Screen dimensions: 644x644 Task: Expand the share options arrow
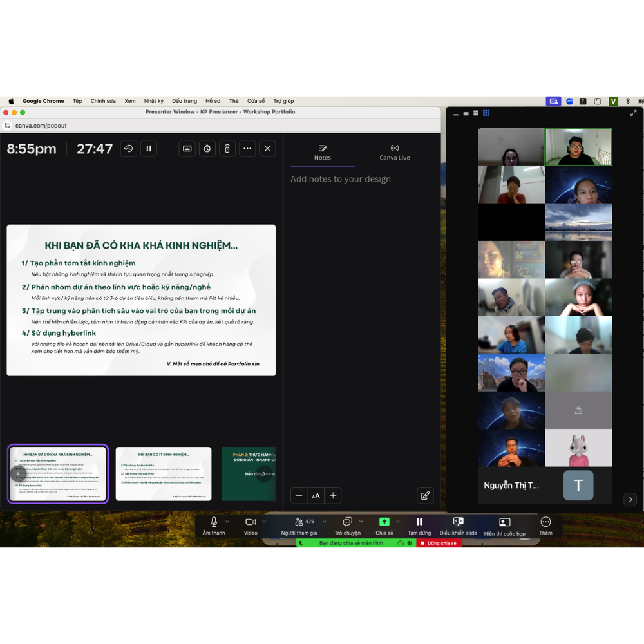coord(397,522)
